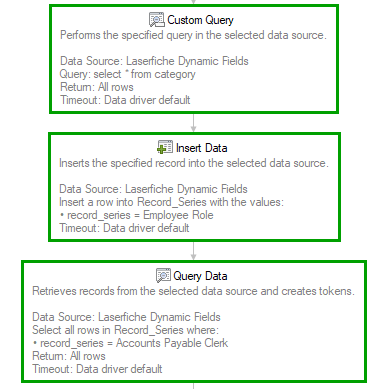Click the connector line below Query Data

[193, 386]
